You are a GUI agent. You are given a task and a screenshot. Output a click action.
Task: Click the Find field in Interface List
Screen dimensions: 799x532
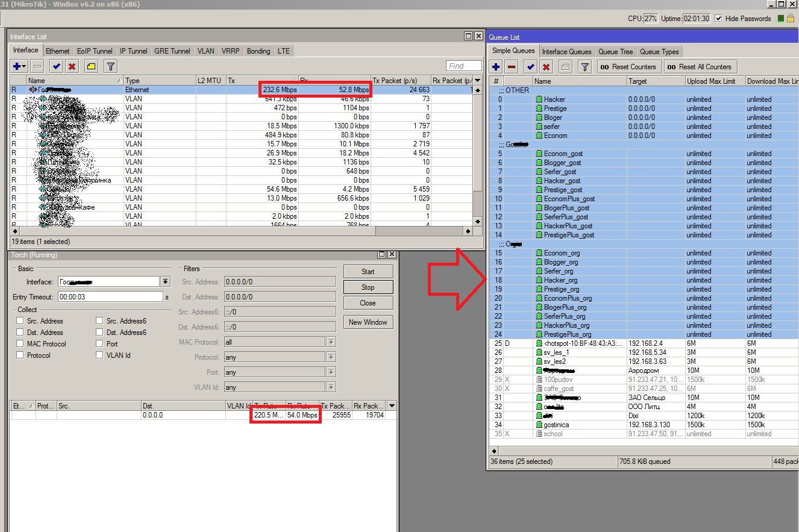463,66
